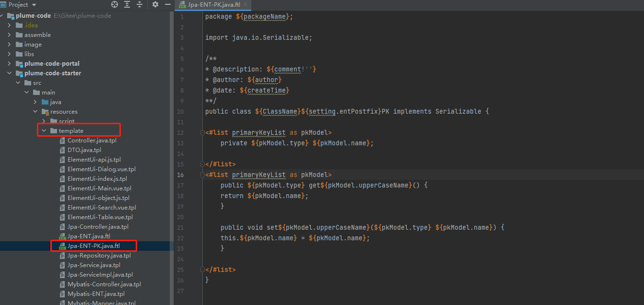Hide the Project panel with minus icon
This screenshot has width=644, height=305.
point(167,4)
